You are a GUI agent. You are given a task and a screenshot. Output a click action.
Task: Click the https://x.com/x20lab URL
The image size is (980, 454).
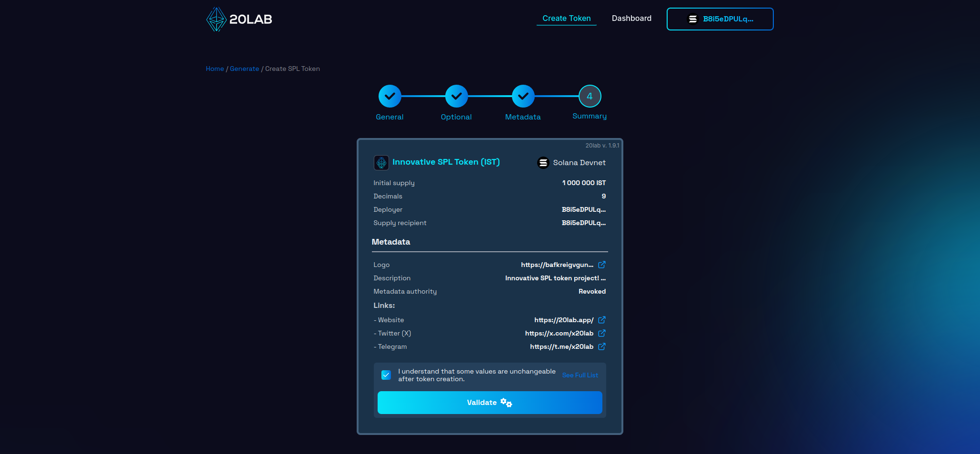tap(559, 333)
